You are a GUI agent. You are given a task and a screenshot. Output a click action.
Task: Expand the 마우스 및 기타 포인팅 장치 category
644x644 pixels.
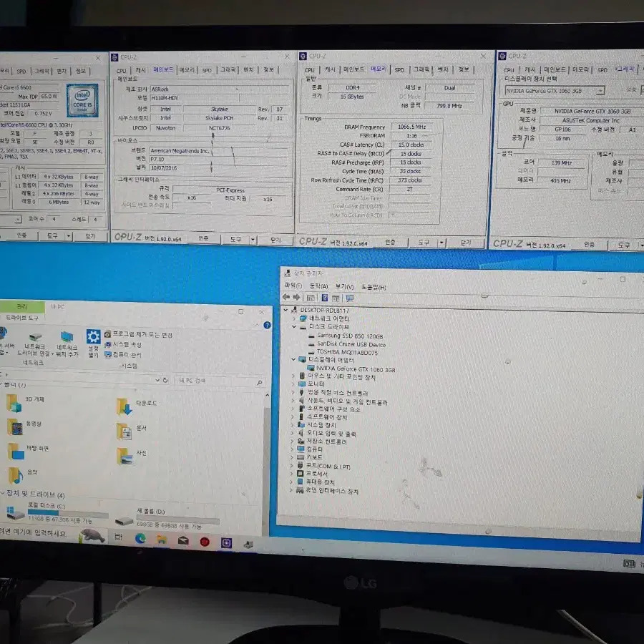coord(293,376)
